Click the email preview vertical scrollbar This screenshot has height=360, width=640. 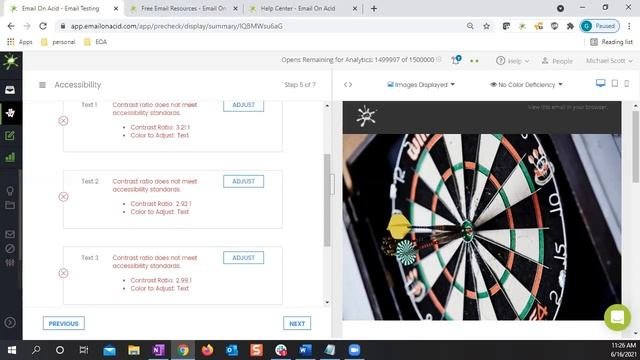(636, 146)
